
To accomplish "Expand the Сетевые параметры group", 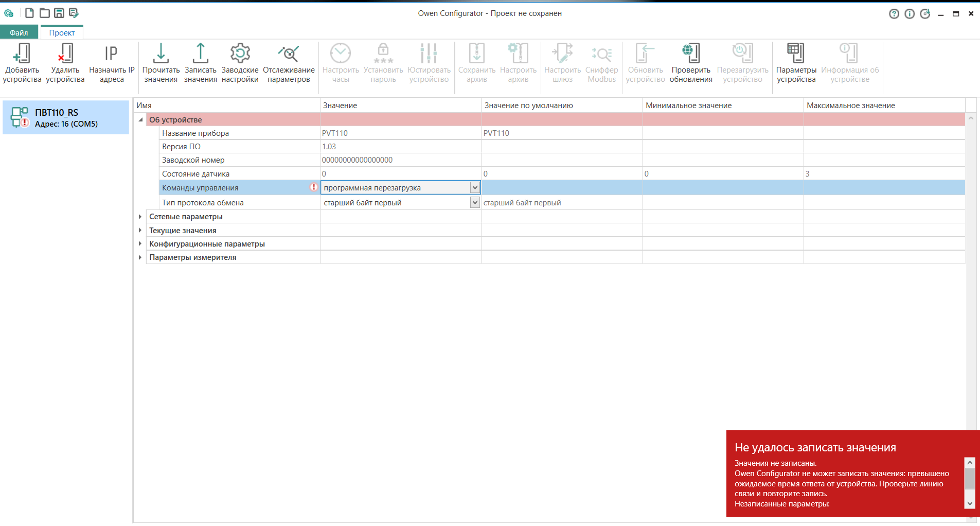I will click(x=140, y=217).
